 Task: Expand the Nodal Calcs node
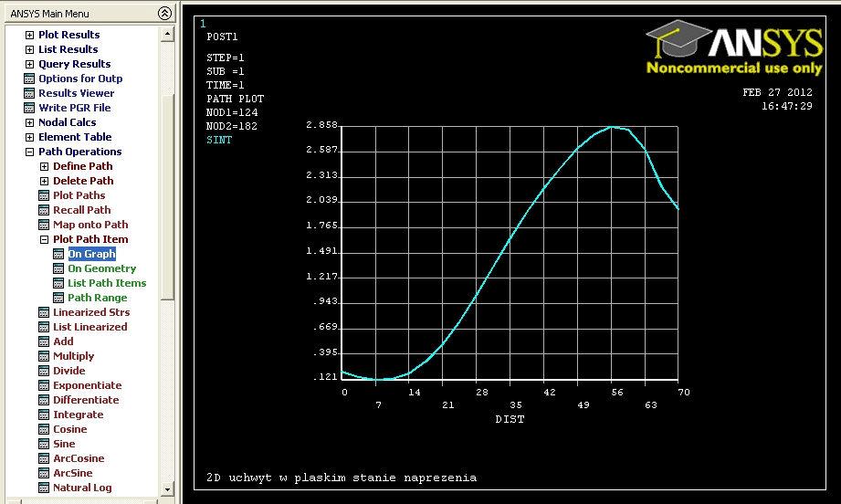click(29, 122)
